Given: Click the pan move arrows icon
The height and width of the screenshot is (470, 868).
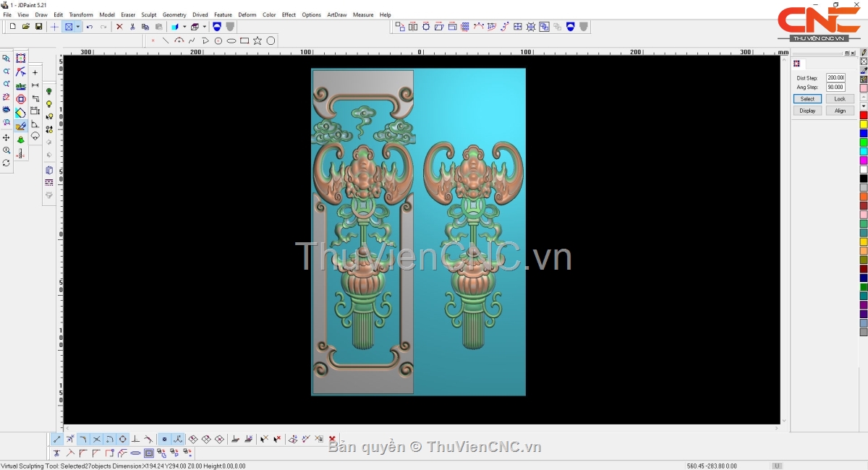Looking at the screenshot, I should [7, 137].
